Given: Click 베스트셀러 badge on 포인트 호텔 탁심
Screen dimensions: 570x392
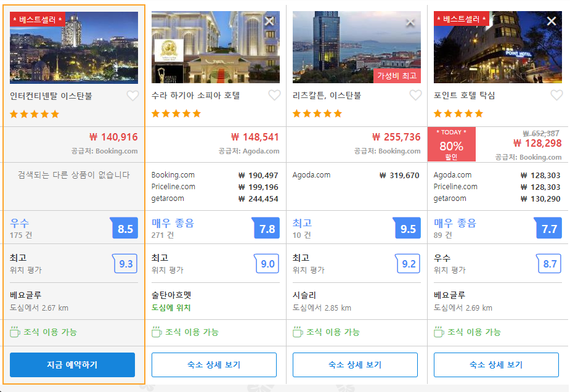Looking at the screenshot, I should click(x=462, y=19).
